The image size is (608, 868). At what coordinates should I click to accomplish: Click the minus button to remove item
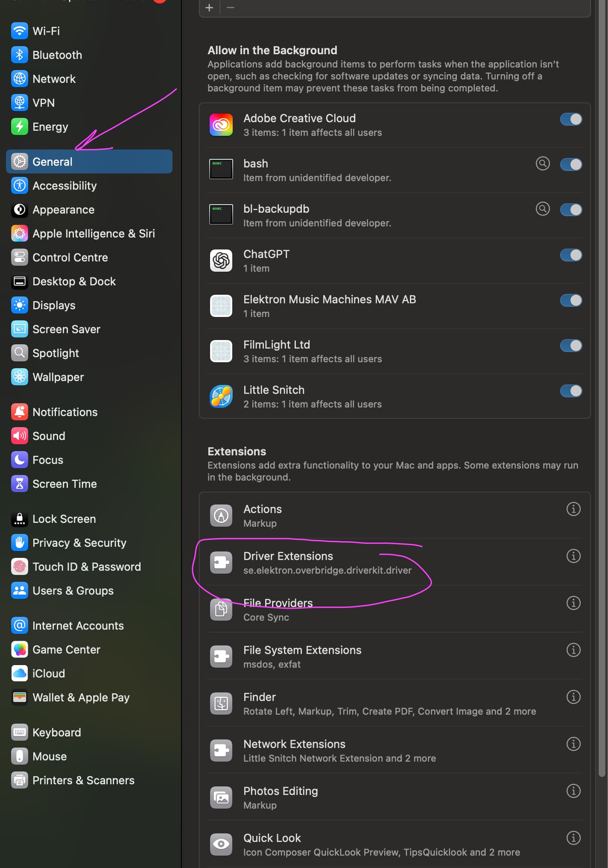click(231, 8)
